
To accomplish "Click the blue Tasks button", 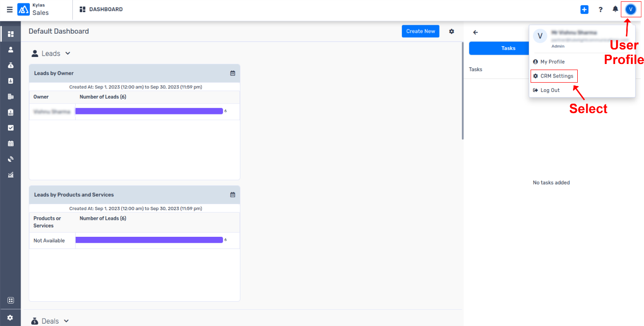I will click(498, 48).
